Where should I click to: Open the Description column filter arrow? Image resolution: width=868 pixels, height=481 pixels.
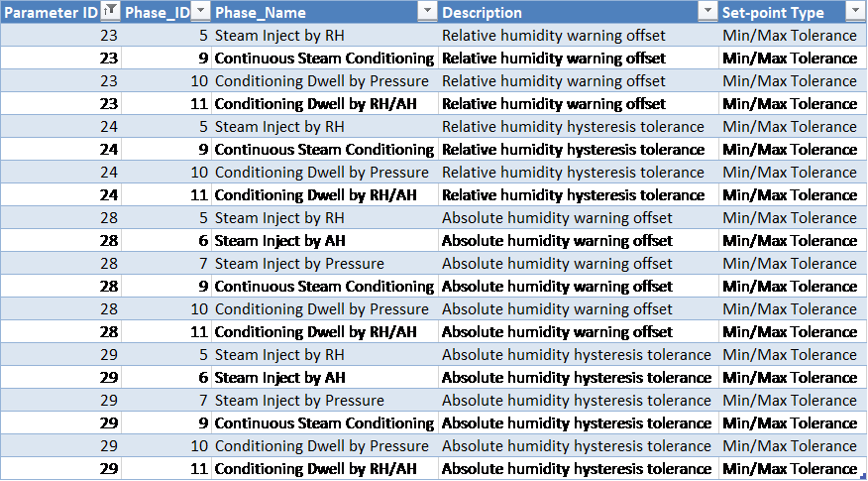click(708, 12)
